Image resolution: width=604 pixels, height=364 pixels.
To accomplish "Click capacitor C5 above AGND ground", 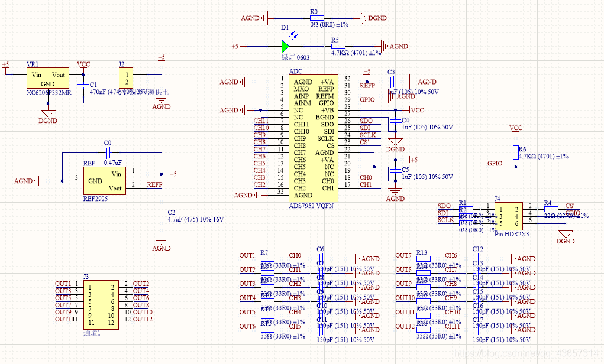I will coord(395,170).
